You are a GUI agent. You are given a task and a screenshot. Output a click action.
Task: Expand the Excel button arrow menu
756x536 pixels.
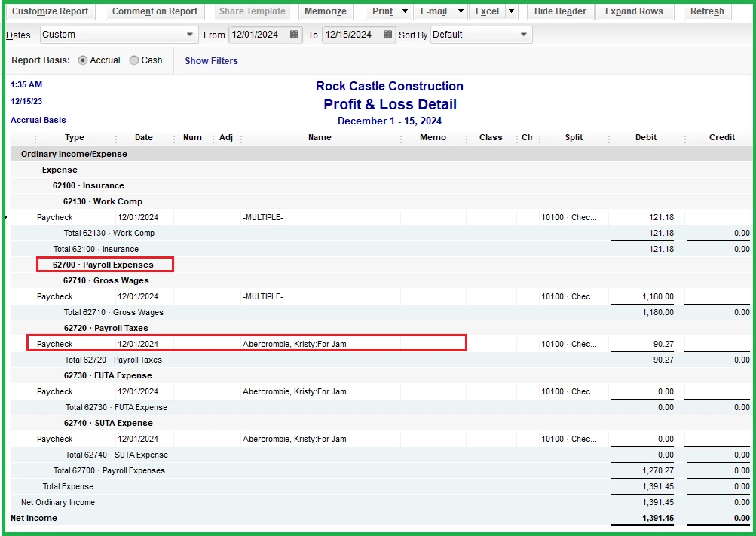point(512,11)
